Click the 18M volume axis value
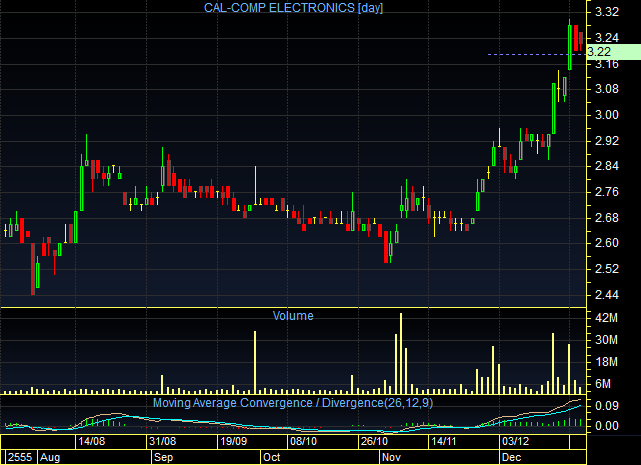 pyautogui.click(x=606, y=362)
